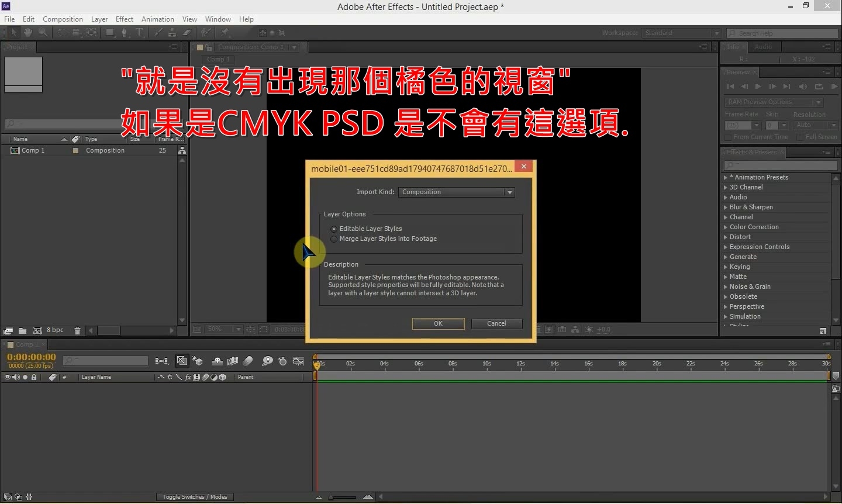Click the lock column header in timeline
The height and width of the screenshot is (504, 842).
click(x=34, y=377)
